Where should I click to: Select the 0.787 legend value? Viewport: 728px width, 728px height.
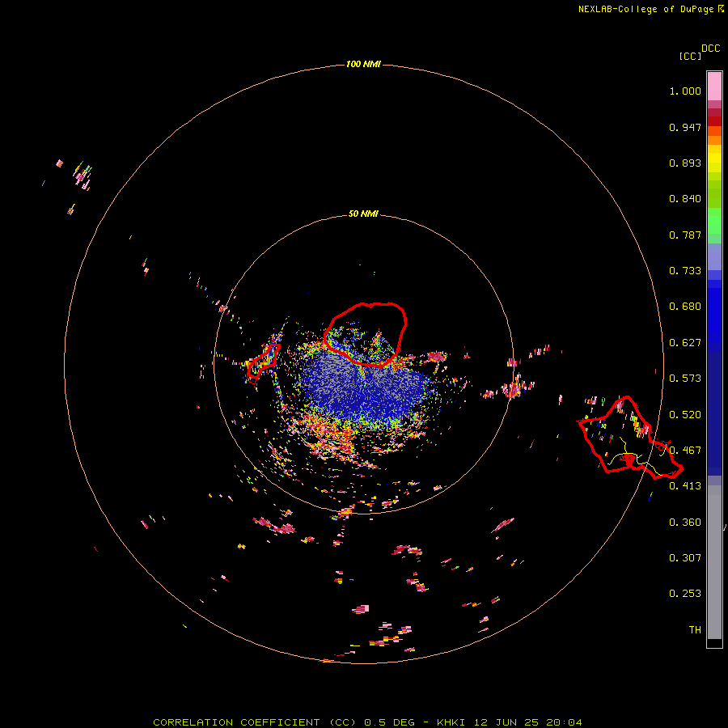(685, 235)
